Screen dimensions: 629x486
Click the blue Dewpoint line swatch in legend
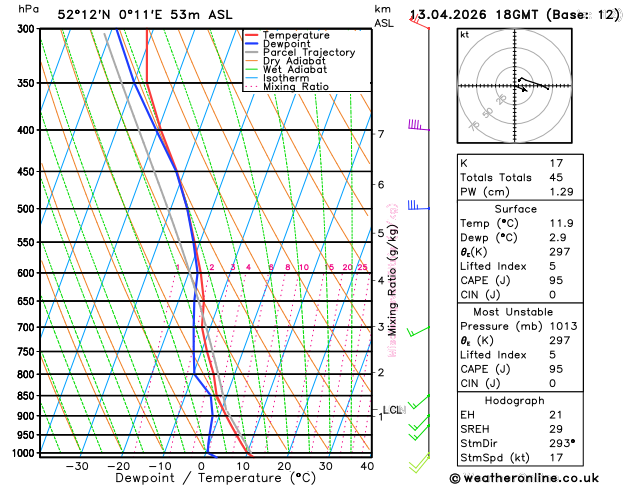tap(252, 44)
